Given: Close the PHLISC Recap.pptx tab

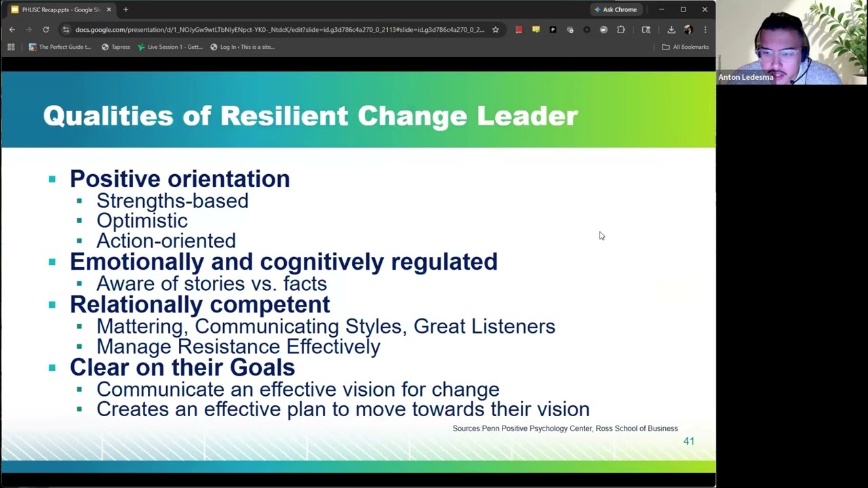Looking at the screenshot, I should pyautogui.click(x=108, y=9).
